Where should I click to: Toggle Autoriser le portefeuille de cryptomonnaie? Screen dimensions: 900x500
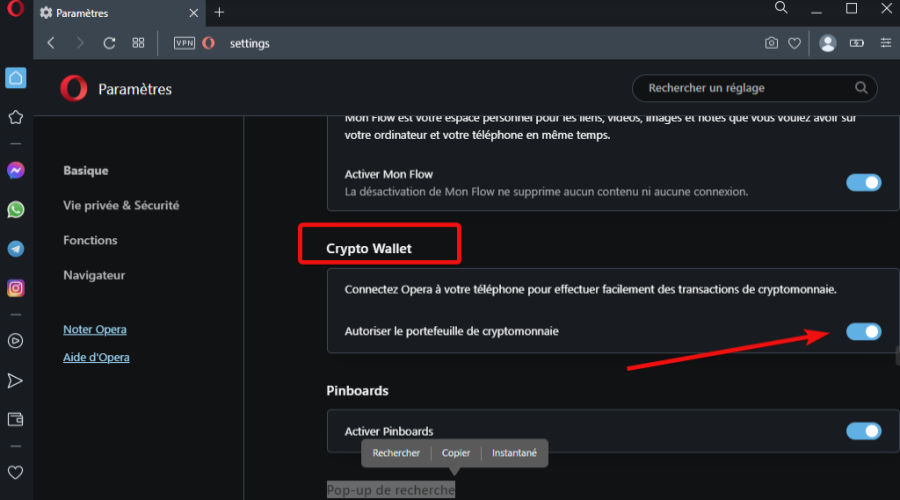click(x=863, y=331)
